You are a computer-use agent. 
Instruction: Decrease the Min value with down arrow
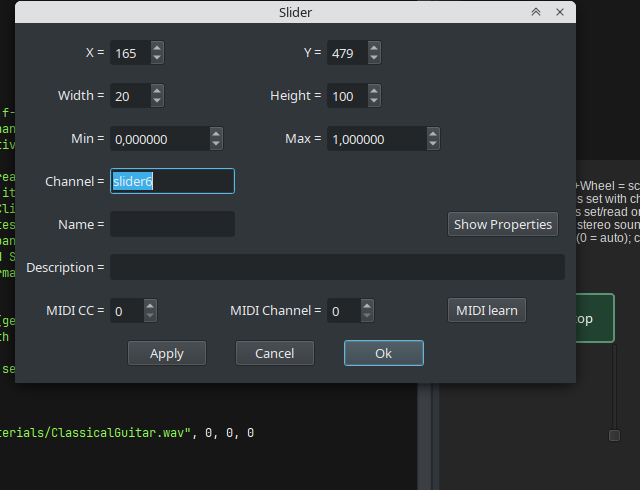click(216, 144)
